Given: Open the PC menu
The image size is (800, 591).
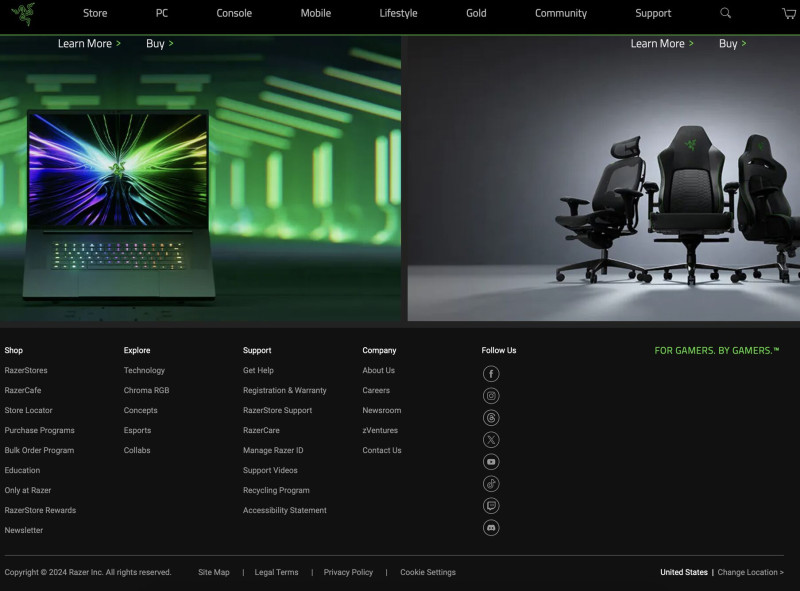Looking at the screenshot, I should click(x=161, y=13).
